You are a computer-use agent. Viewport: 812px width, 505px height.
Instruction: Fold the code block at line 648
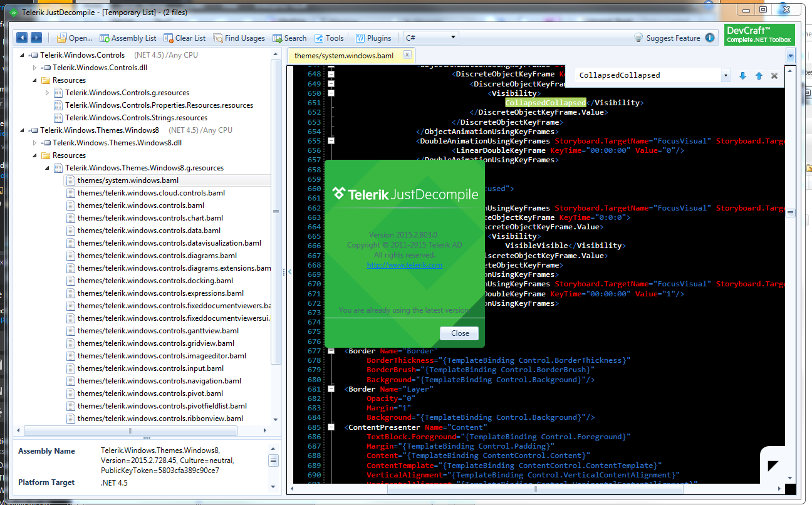point(331,74)
